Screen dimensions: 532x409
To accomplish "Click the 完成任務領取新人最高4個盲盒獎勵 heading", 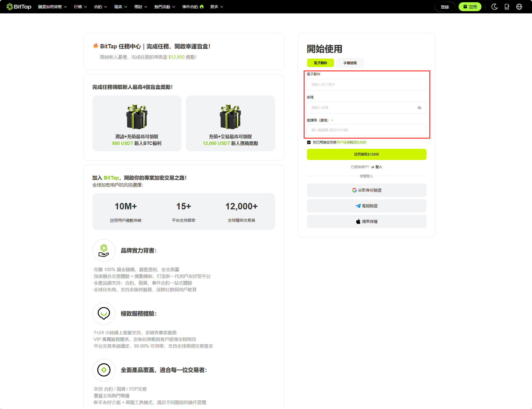I will coord(133,87).
